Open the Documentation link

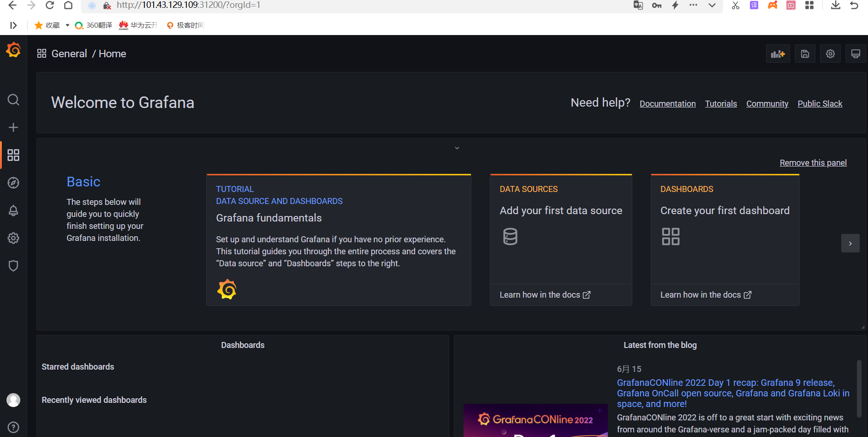point(667,104)
